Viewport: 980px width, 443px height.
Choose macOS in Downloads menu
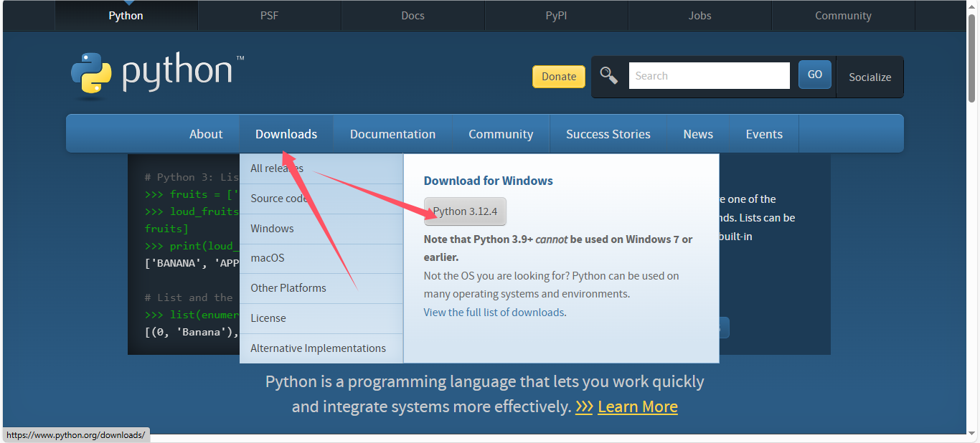321,258
